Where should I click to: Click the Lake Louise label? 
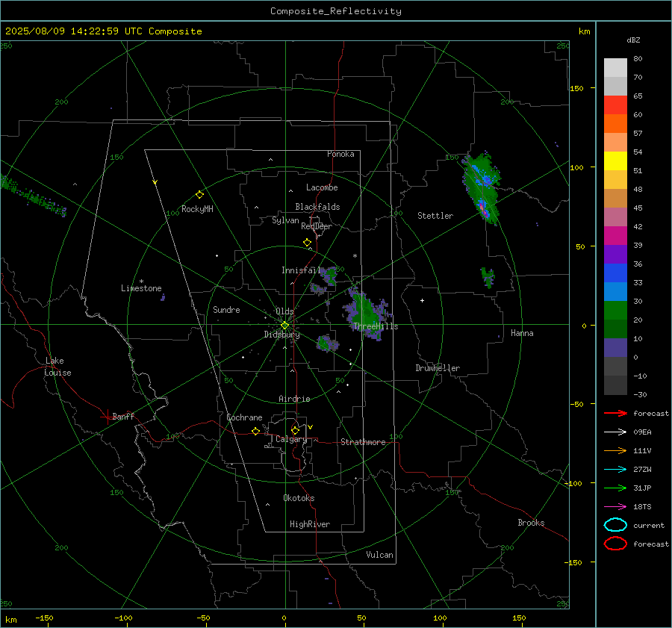click(x=57, y=367)
